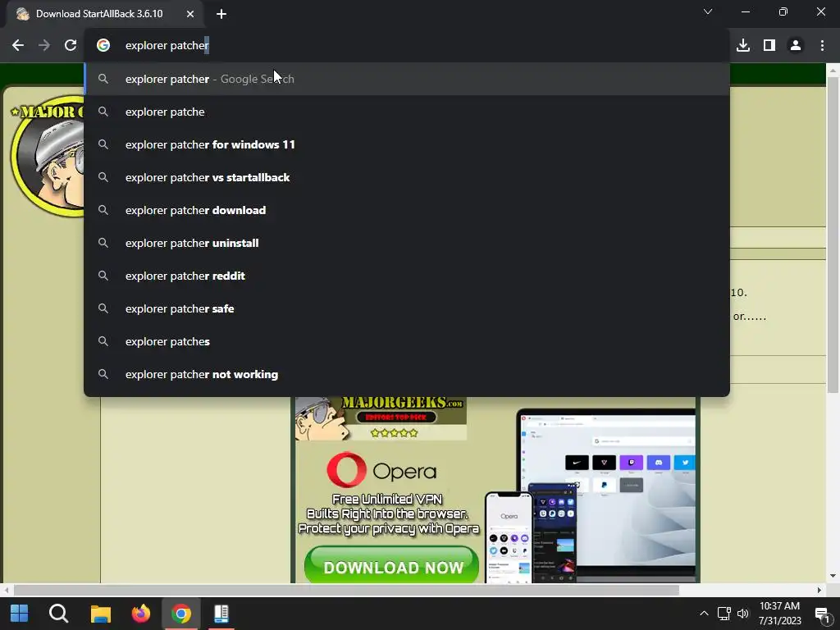Click the MajorGeeks logo mascot image
Viewport: 840px width, 630px height.
click(x=47, y=155)
